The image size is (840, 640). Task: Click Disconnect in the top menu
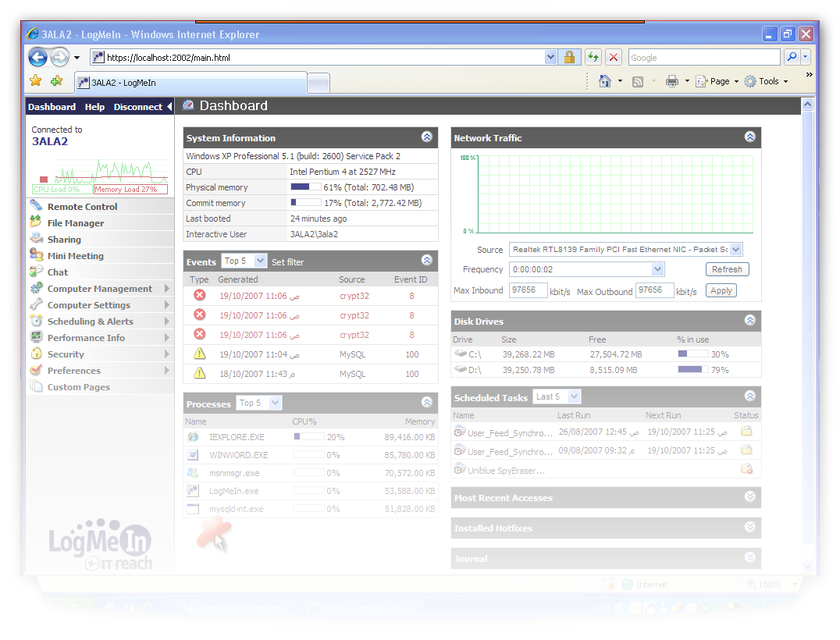click(137, 107)
